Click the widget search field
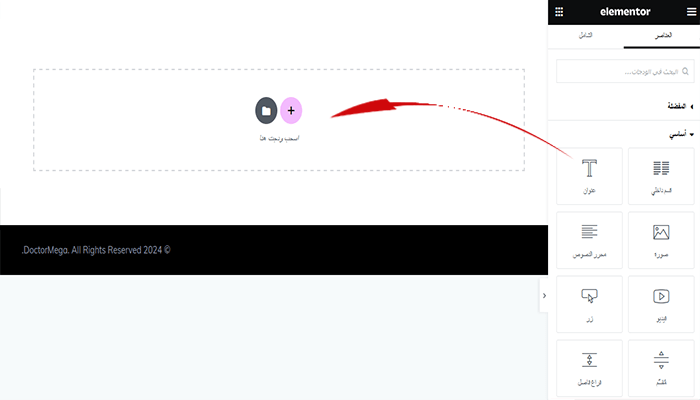The image size is (700, 400). [x=625, y=71]
